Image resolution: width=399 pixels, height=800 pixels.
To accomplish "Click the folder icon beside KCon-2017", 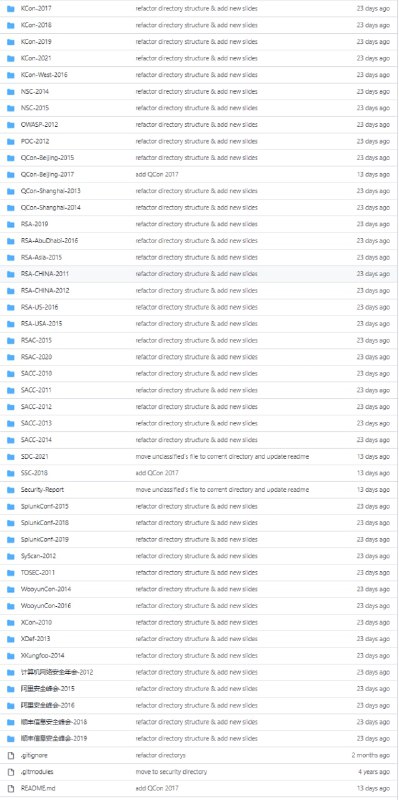I will point(11,9).
